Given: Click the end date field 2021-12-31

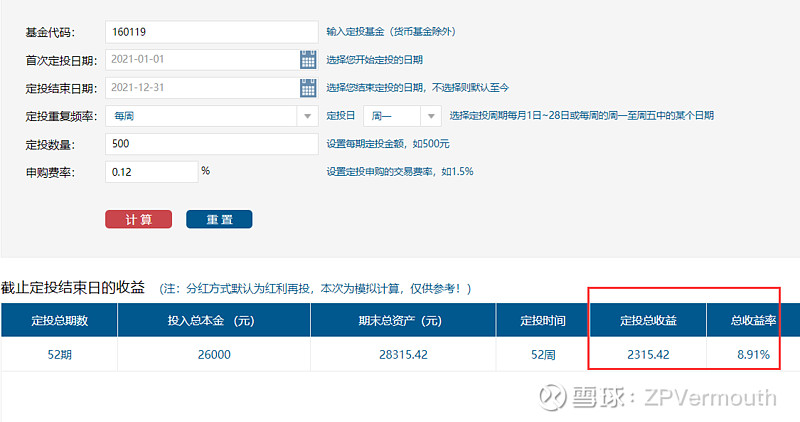Looking at the screenshot, I should [200, 88].
